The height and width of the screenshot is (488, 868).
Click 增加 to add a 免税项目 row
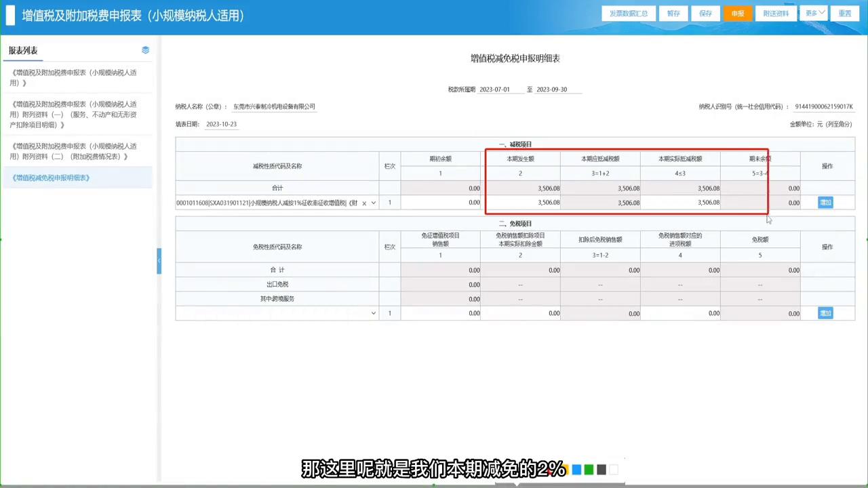[825, 312]
